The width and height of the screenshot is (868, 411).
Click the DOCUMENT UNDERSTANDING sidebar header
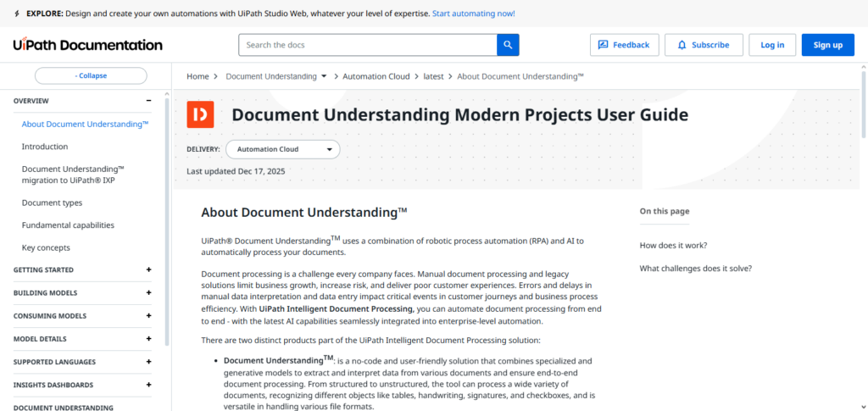point(63,408)
